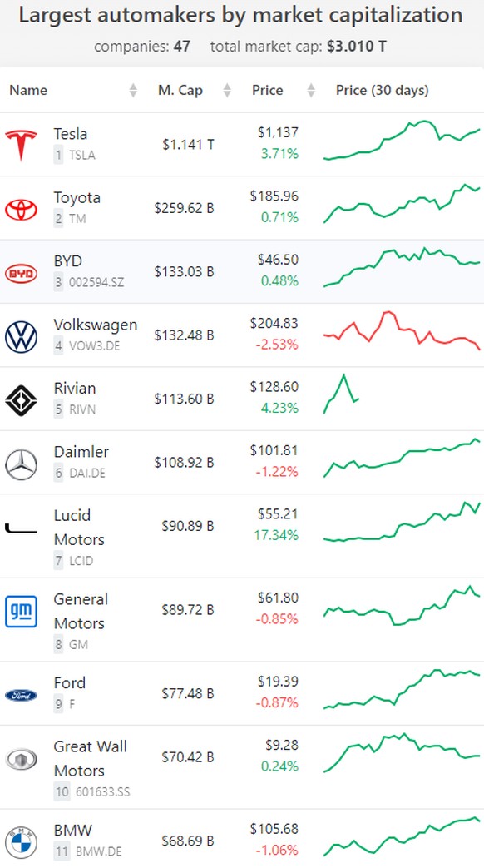Click the Great Wall Motors logo
This screenshot has width=484, height=868.
click(21, 759)
